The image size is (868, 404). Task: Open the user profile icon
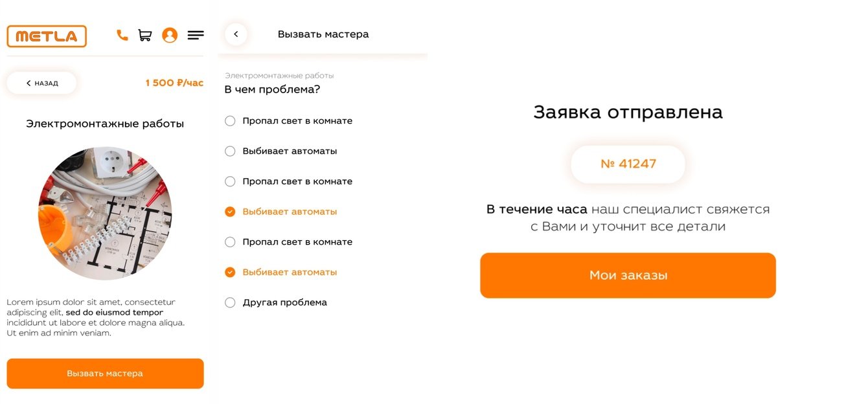point(170,35)
